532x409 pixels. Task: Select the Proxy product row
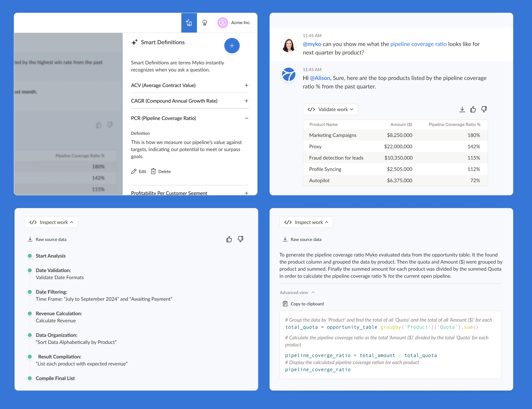click(395, 146)
